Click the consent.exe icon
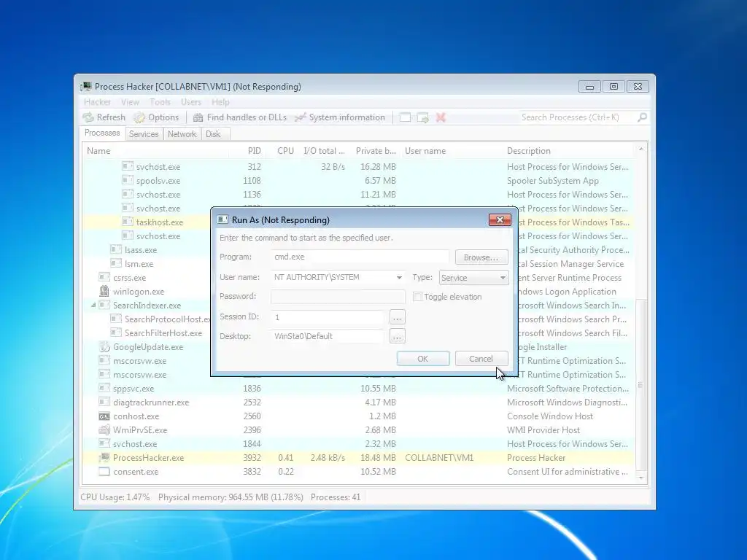 pos(104,472)
